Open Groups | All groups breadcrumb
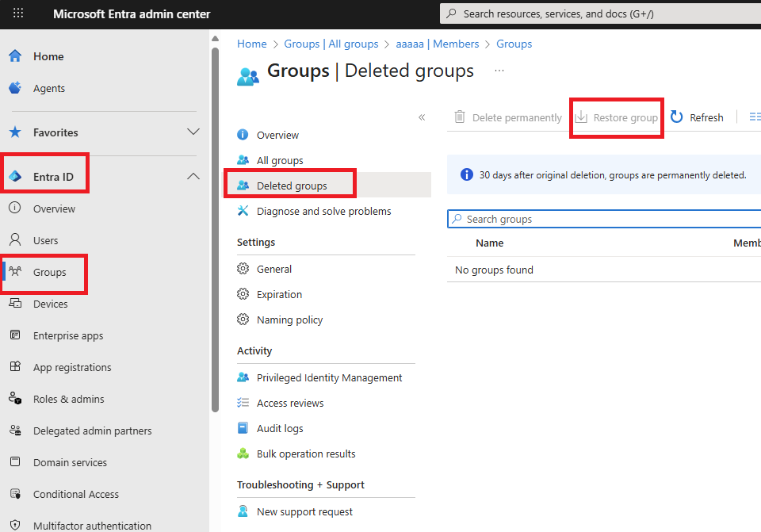761x532 pixels. coord(331,44)
